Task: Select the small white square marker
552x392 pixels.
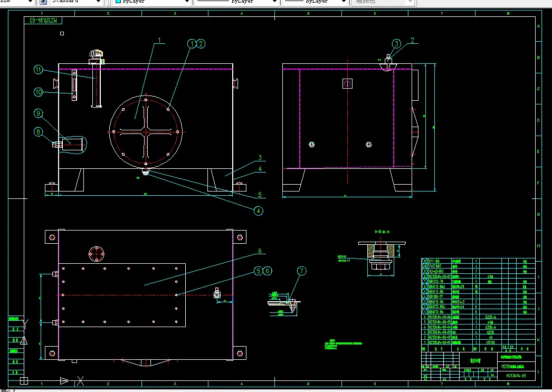Action: coord(62,33)
